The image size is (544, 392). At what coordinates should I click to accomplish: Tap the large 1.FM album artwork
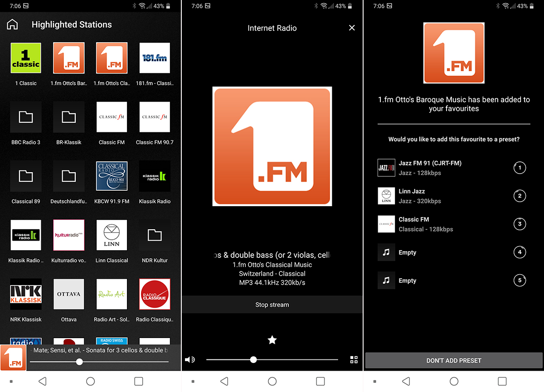(272, 146)
